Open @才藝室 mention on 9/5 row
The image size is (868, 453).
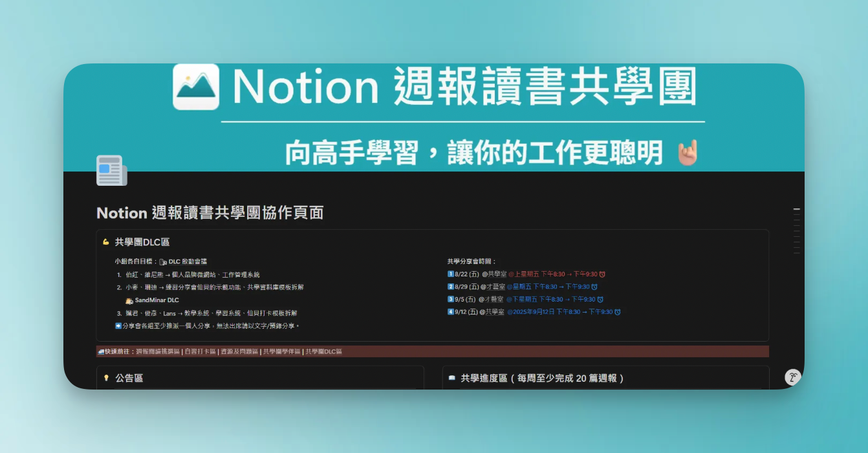490,300
